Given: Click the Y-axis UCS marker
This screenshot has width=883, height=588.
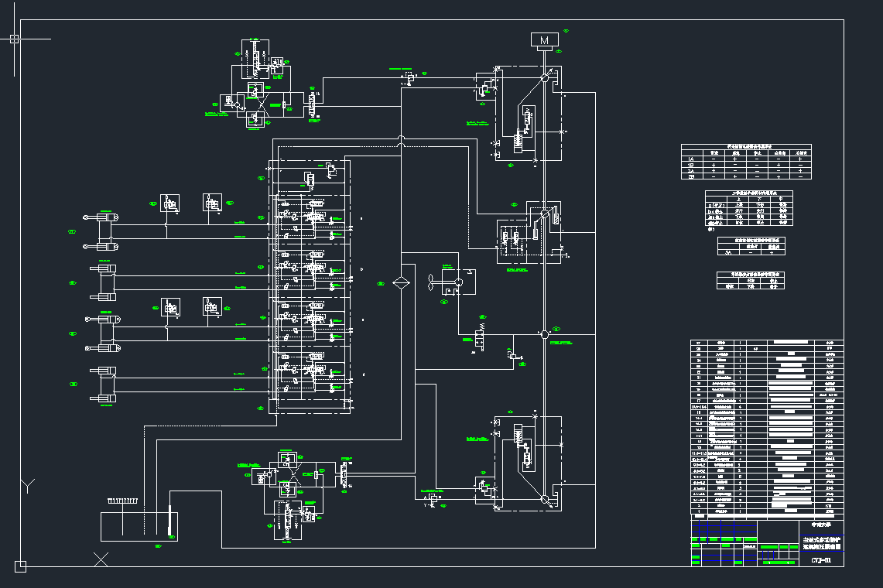Looking at the screenshot, I should (x=28, y=486).
